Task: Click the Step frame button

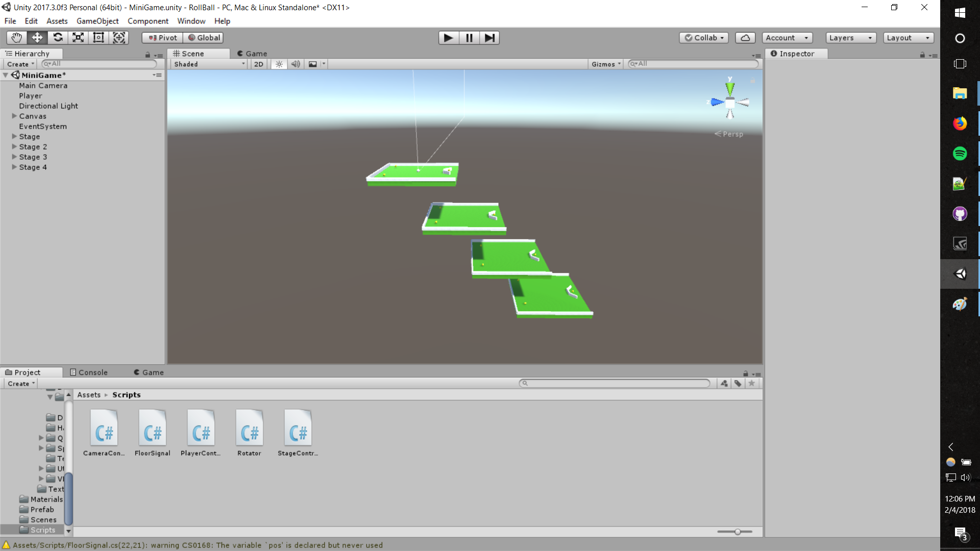Action: pos(489,38)
